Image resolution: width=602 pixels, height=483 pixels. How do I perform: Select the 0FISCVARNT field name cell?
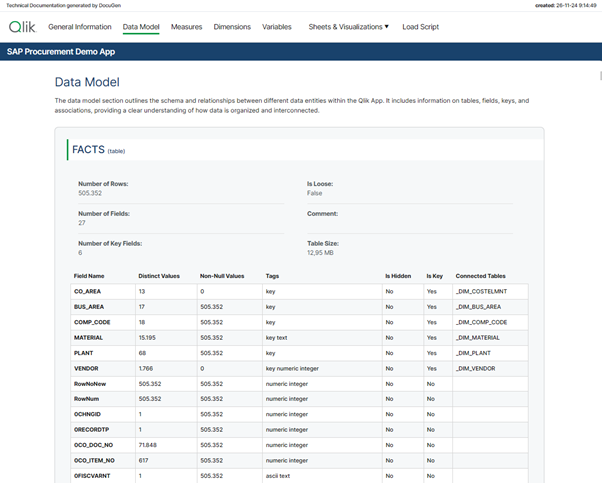point(103,476)
